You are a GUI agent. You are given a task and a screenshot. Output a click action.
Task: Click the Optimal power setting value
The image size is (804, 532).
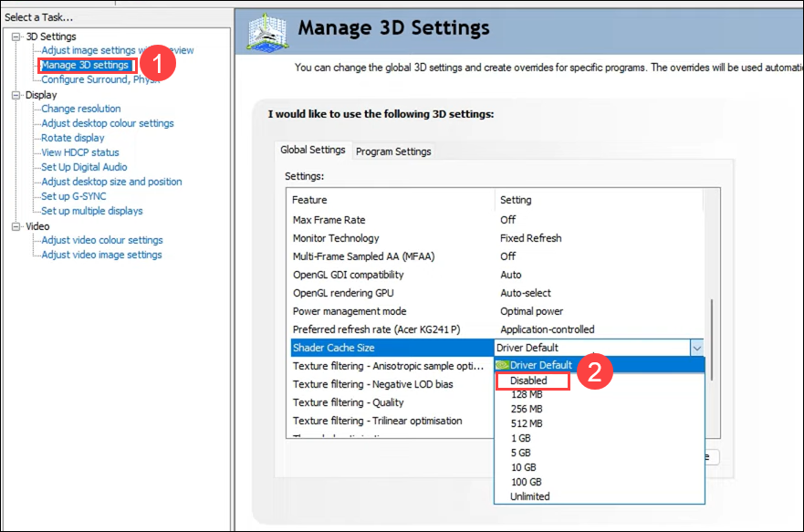click(531, 311)
